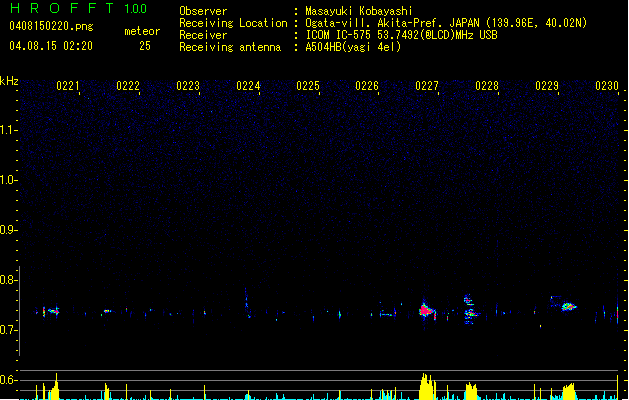Click the 0.9 kHz frequency tick label
Screen dimensions: 629x400
(8, 230)
